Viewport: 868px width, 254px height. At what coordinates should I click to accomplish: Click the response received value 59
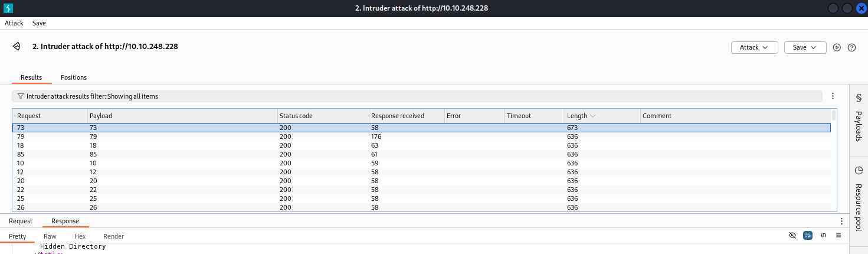click(x=375, y=163)
